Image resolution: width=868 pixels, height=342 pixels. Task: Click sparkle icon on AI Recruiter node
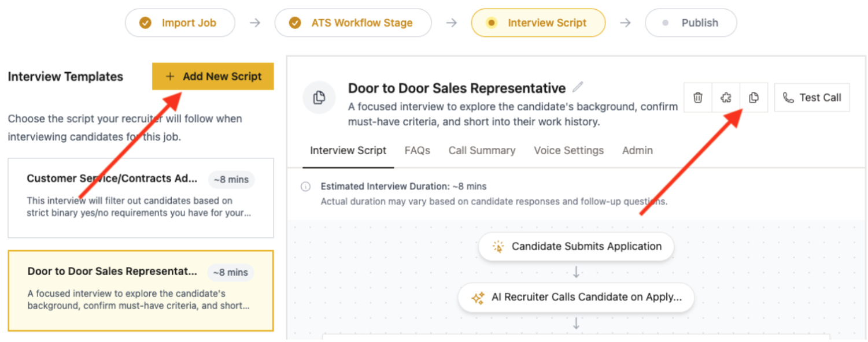pyautogui.click(x=478, y=298)
